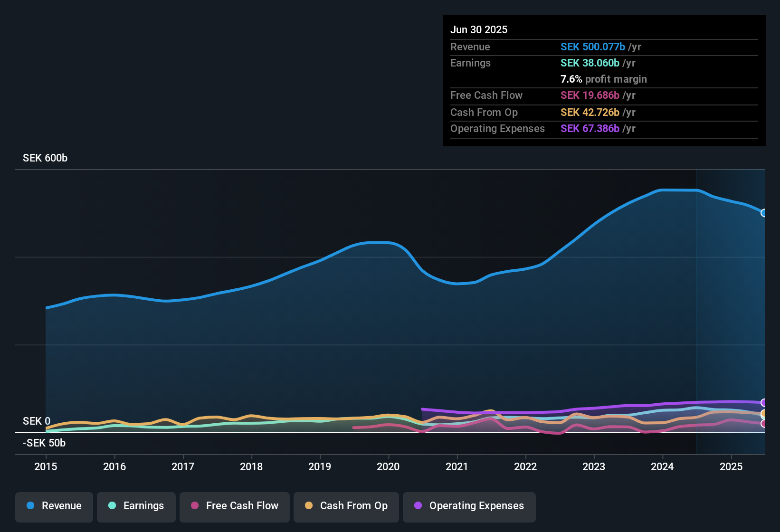Click the pink Free Cash Flow legend dot

194,506
